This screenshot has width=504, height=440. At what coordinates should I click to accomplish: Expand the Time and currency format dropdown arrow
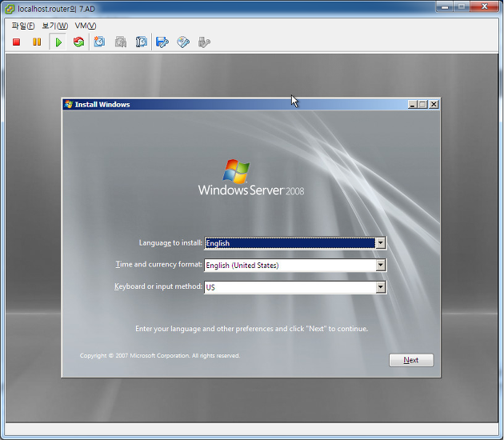pyautogui.click(x=381, y=265)
